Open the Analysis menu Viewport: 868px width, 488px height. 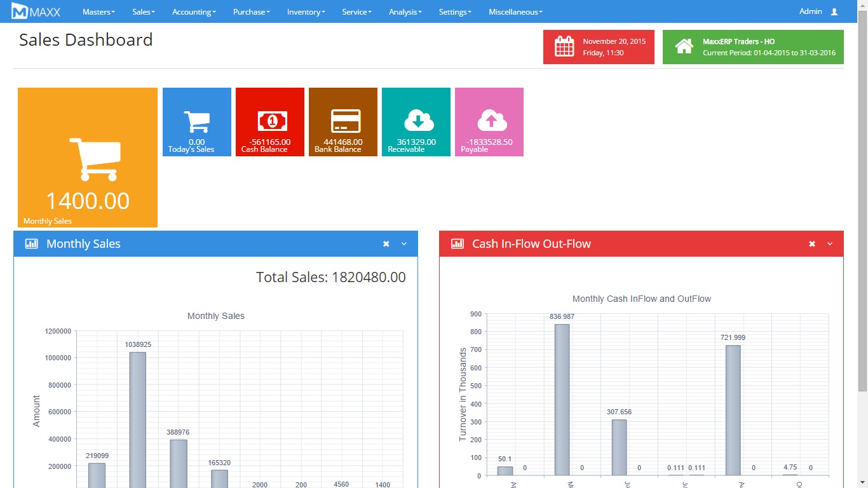[x=405, y=11]
